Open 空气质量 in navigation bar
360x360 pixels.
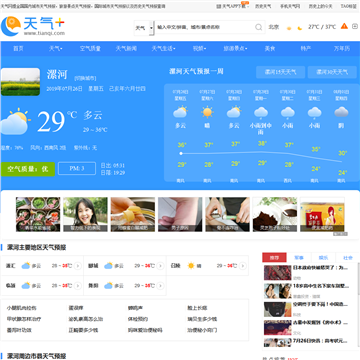click(90, 49)
